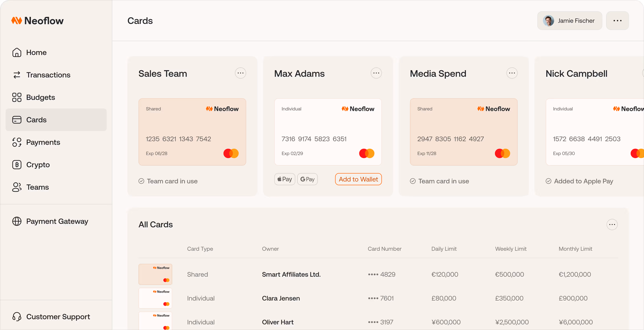The image size is (644, 330).
Task: Select the Crypto icon in the sidebar
Action: 17,164
